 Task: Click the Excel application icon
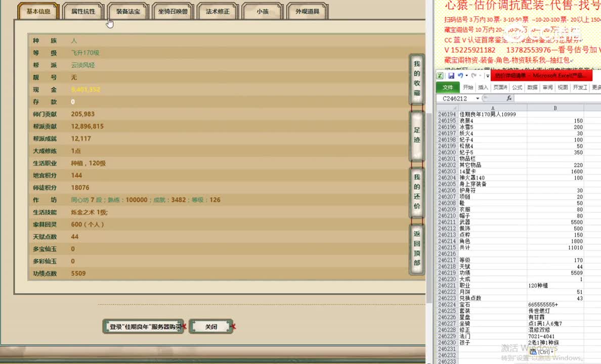(x=440, y=76)
